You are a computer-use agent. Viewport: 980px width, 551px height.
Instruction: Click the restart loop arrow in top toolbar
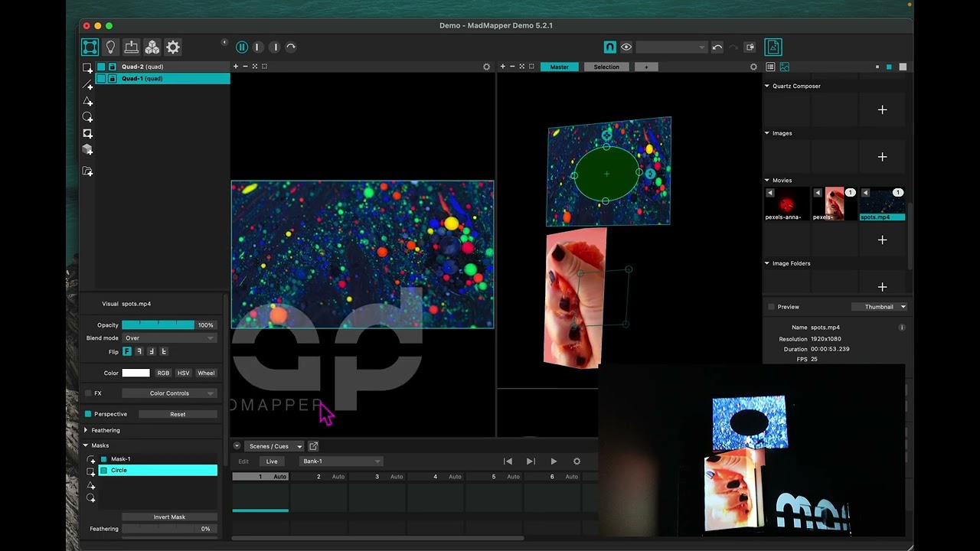tap(291, 47)
